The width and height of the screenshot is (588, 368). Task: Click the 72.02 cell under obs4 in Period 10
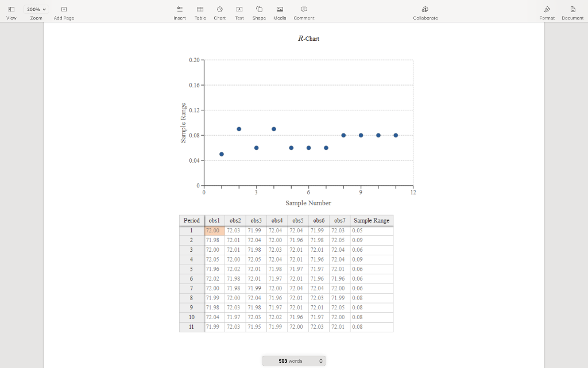pos(277,317)
